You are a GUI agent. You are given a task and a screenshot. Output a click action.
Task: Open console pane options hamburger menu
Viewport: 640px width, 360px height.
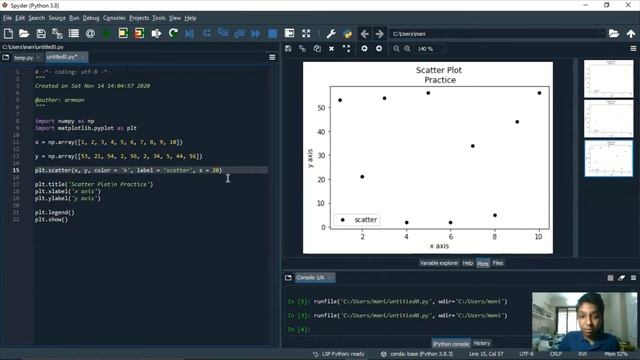pyautogui.click(x=633, y=278)
